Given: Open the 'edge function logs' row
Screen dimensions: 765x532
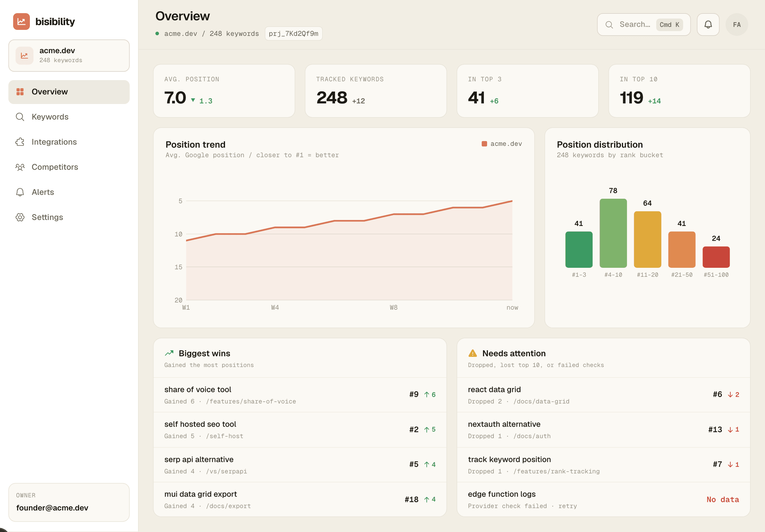Looking at the screenshot, I should (x=603, y=500).
